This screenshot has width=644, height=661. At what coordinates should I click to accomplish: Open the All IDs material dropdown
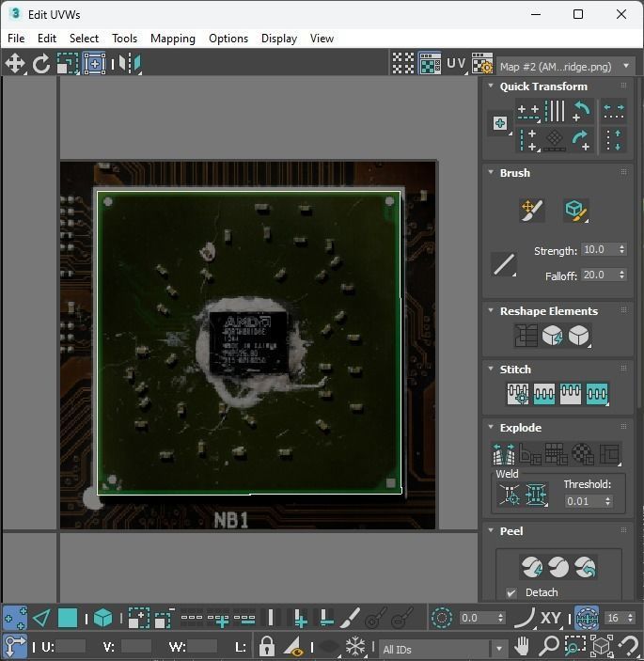pos(442,649)
